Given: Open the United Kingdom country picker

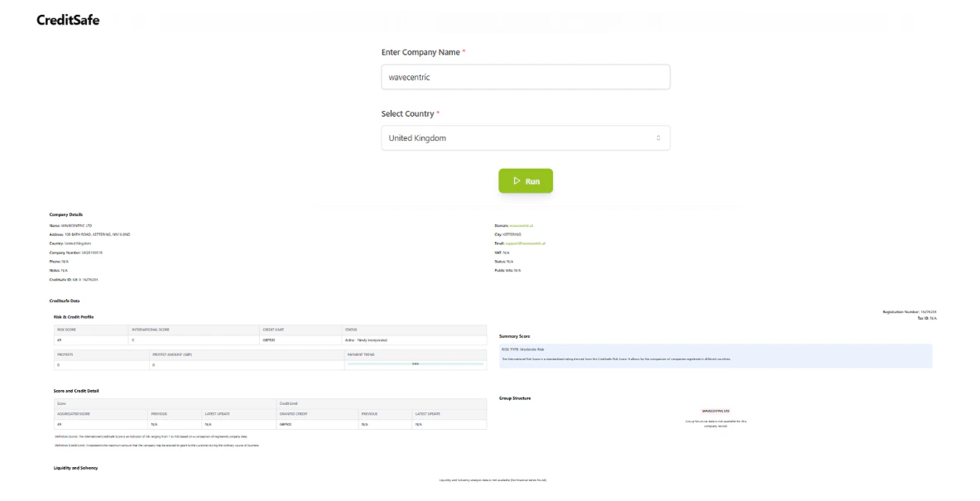Looking at the screenshot, I should tap(526, 137).
